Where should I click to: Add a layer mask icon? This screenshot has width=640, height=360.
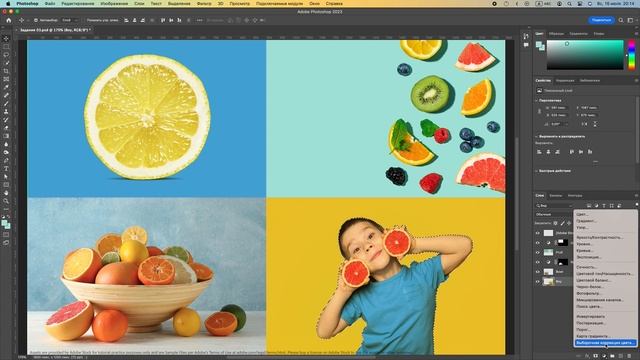[596, 356]
